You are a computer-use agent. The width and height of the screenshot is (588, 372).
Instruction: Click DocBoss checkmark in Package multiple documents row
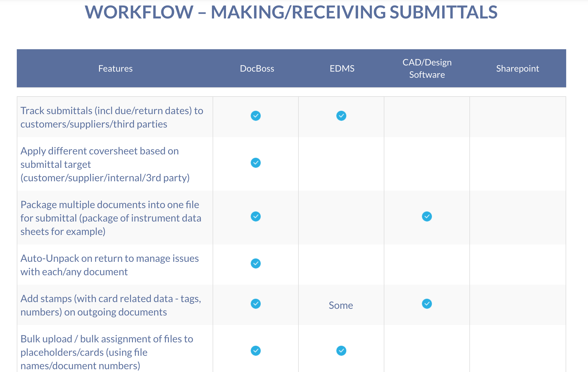(x=256, y=216)
